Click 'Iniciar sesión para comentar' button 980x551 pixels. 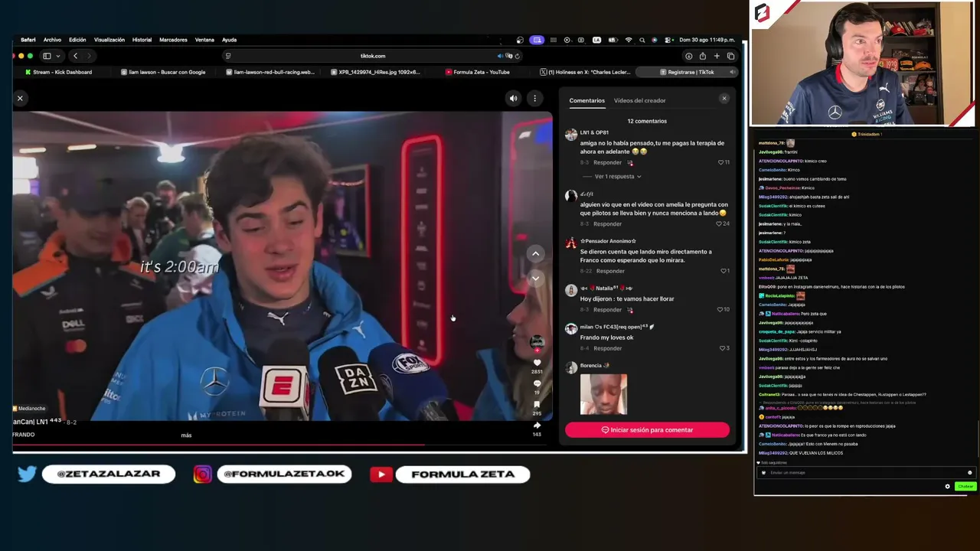point(647,430)
